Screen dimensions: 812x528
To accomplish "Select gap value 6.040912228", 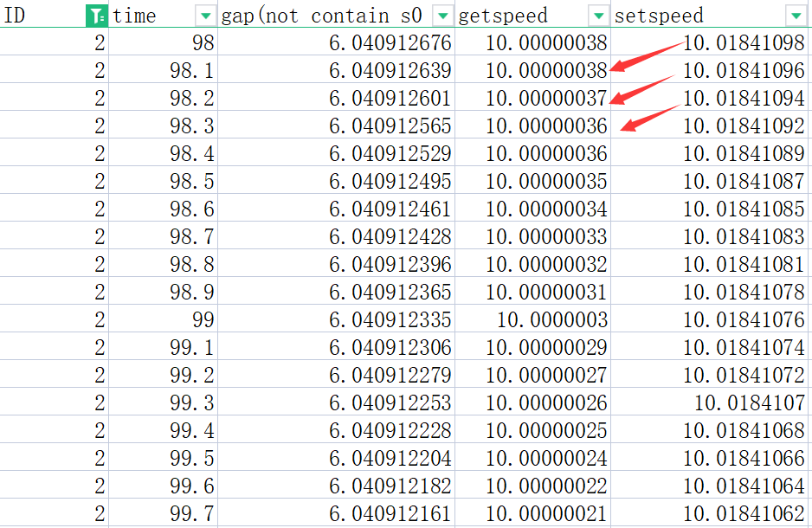I will [336, 429].
